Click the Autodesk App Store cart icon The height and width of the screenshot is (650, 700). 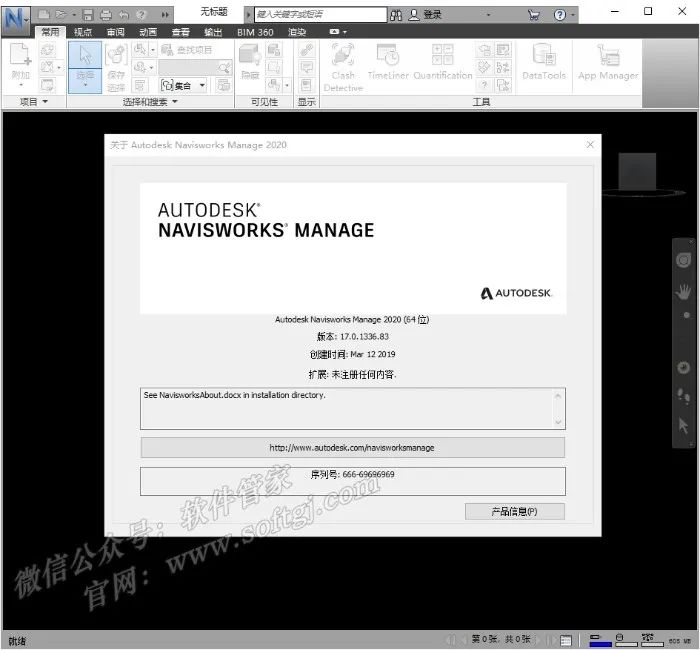click(533, 15)
